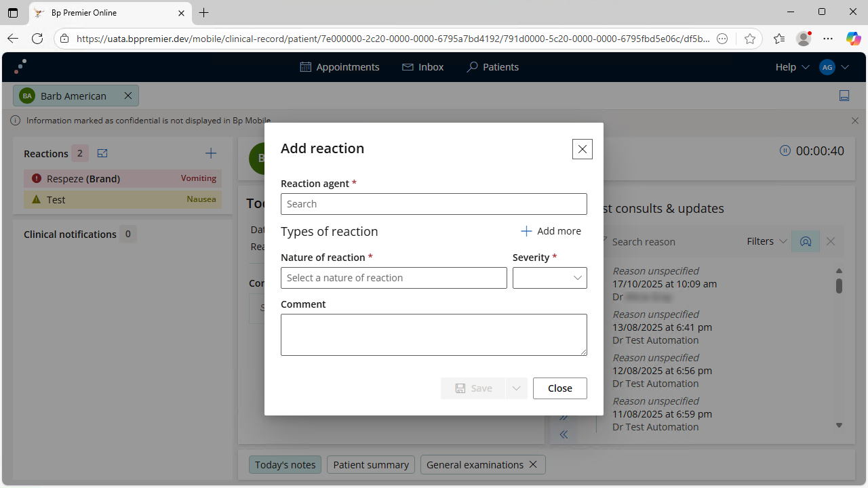
Task: Click Add more reaction types
Action: pos(551,231)
